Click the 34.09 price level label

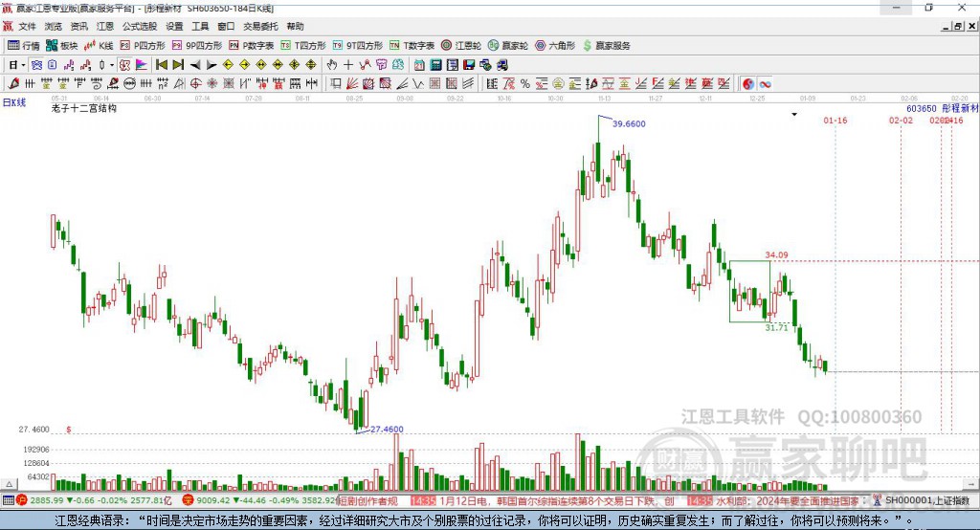pos(776,255)
